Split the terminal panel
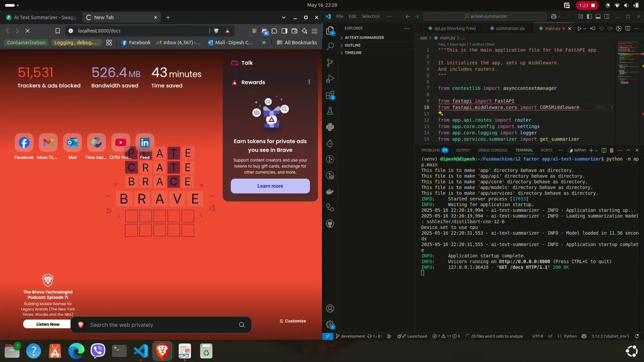Screen dimensions: 644x362 [604, 150]
